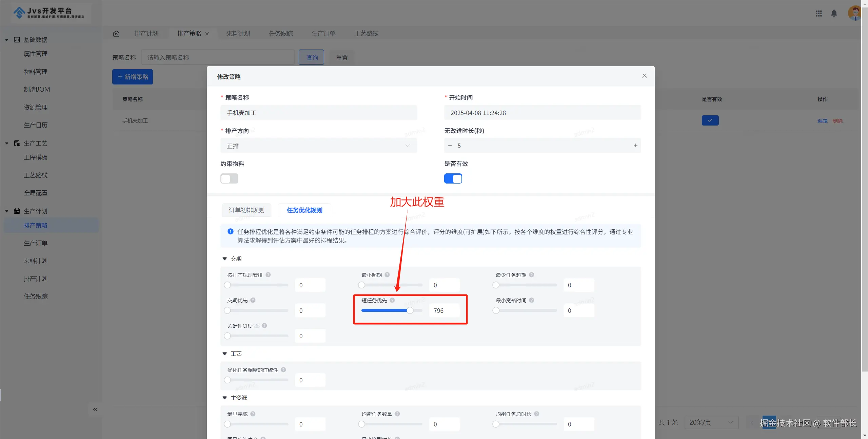This screenshot has width=868, height=439.
Task: Click help icon next to 均衡任务数量
Action: click(x=397, y=414)
